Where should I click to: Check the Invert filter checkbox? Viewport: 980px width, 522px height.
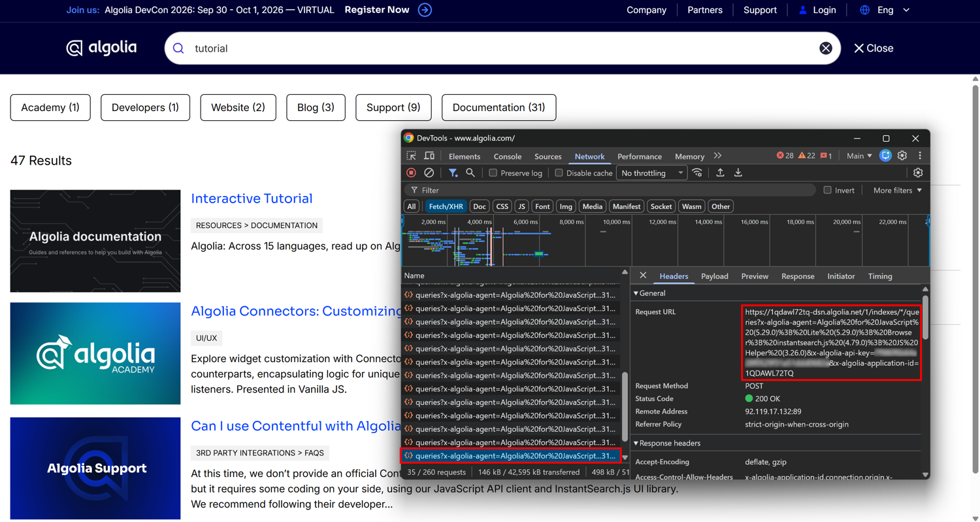828,190
